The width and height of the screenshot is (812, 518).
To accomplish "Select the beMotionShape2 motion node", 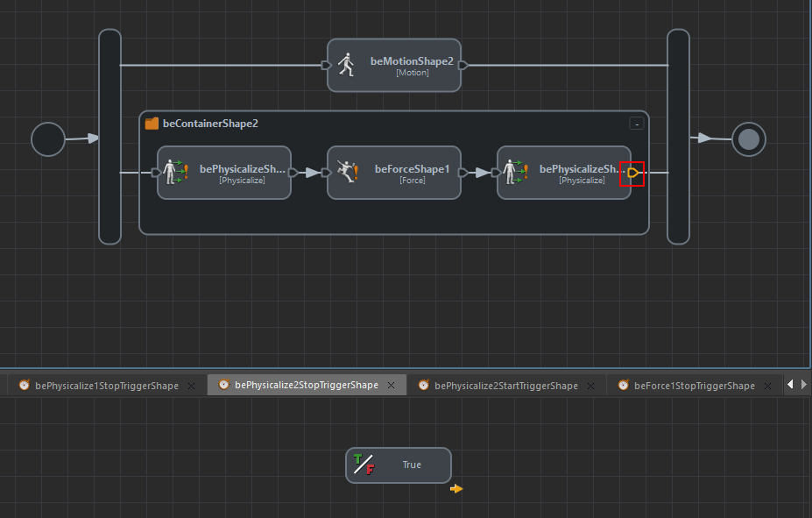I will 394,65.
